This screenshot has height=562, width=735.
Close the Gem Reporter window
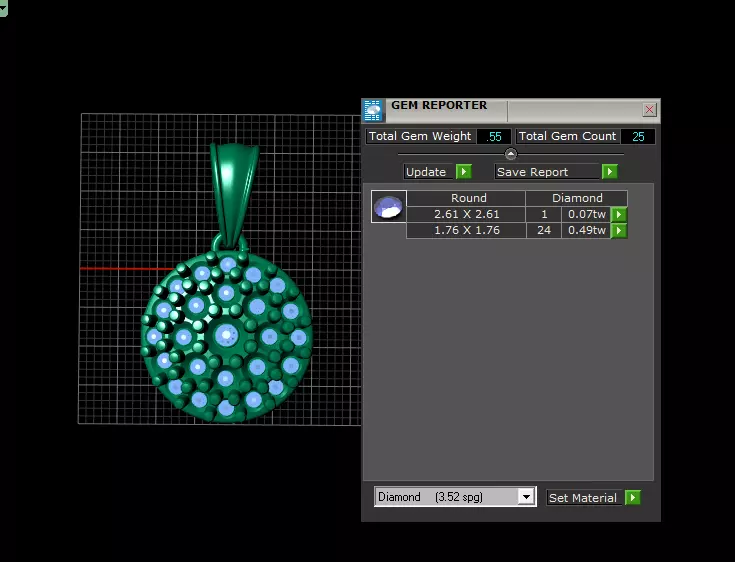[x=649, y=110]
